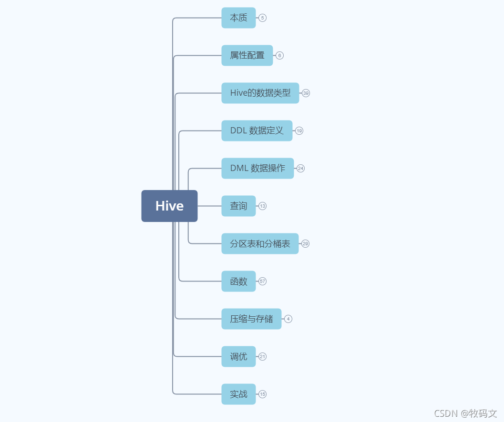Select the 压缩与存储 node

click(251, 319)
